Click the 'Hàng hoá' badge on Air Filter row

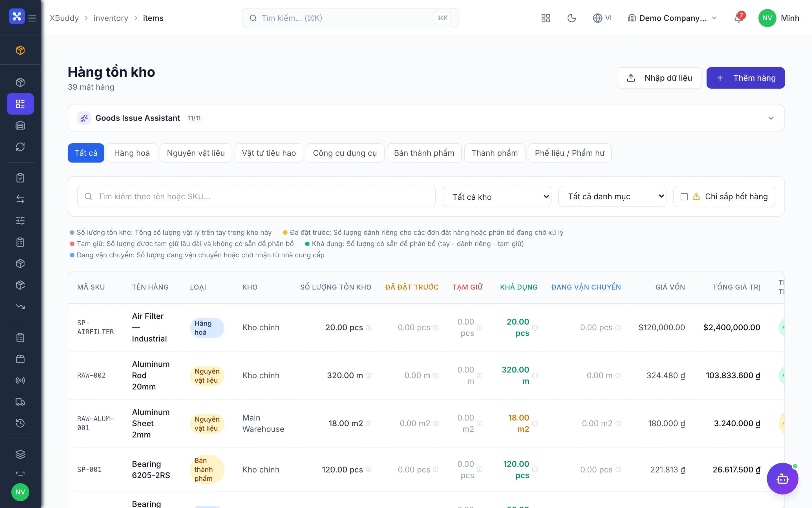[207, 328]
